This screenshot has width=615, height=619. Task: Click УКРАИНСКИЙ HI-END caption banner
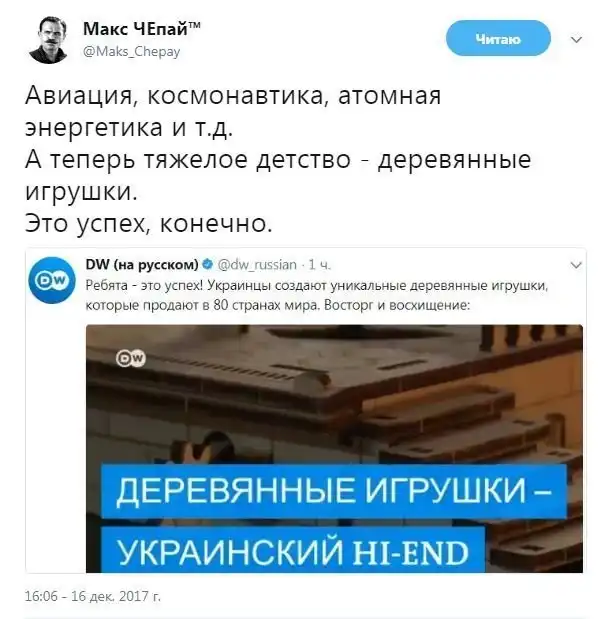coord(292,550)
